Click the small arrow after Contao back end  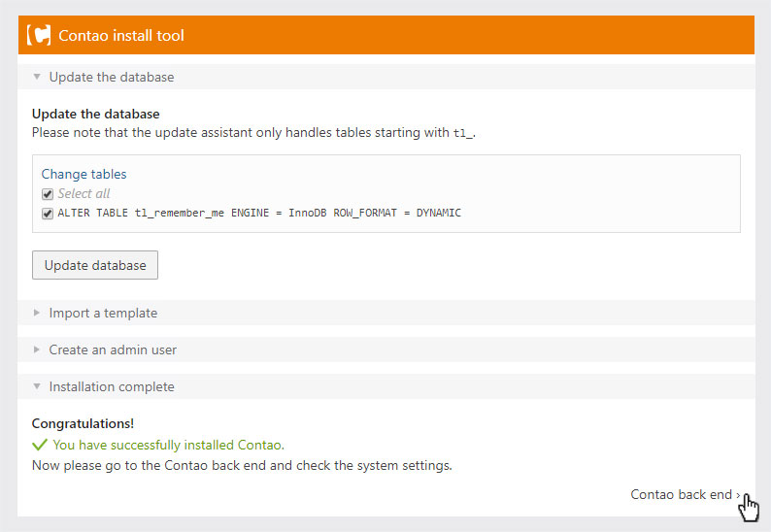[x=738, y=495]
